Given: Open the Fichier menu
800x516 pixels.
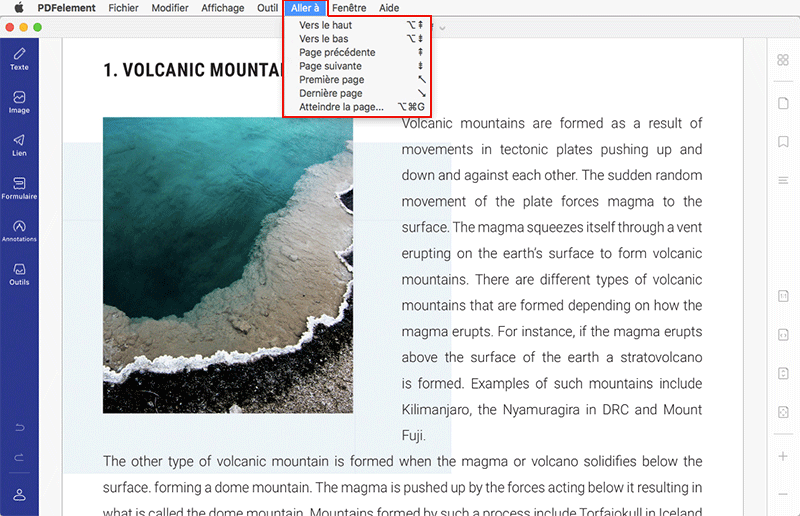Looking at the screenshot, I should pos(123,8).
